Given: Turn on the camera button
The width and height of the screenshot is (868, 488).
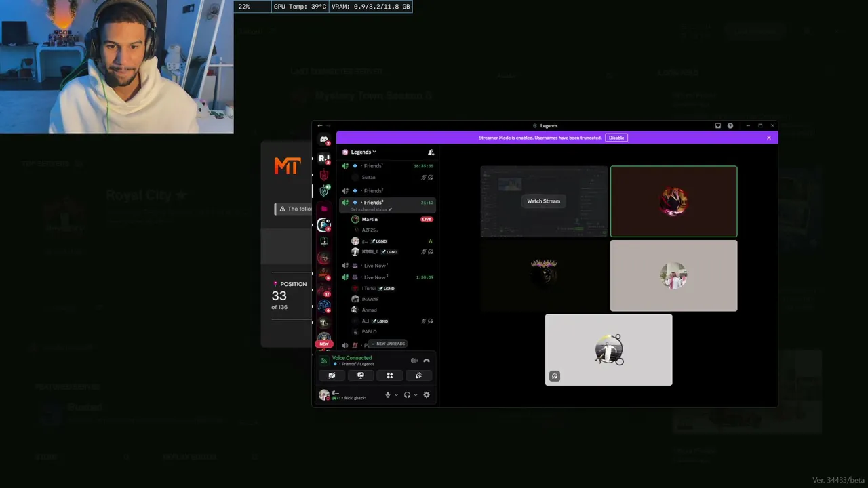Looking at the screenshot, I should point(332,375).
